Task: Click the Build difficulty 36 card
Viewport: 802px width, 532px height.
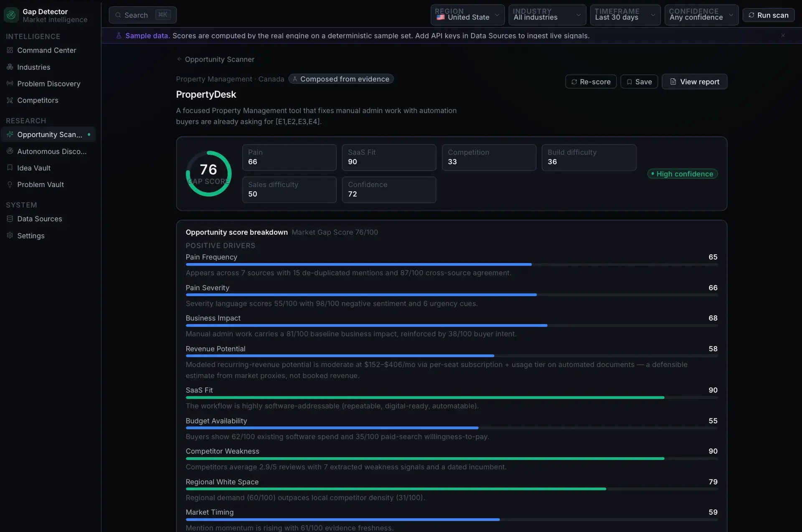Action: (x=589, y=157)
